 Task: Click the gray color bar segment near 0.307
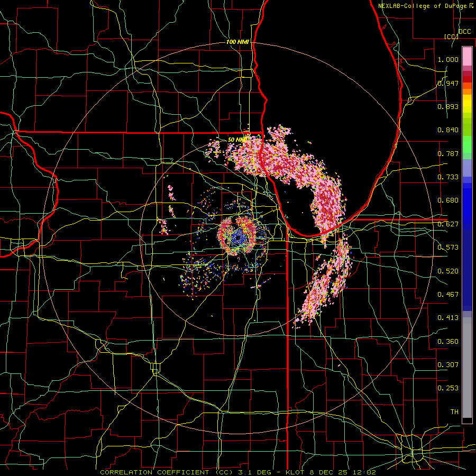click(x=467, y=368)
